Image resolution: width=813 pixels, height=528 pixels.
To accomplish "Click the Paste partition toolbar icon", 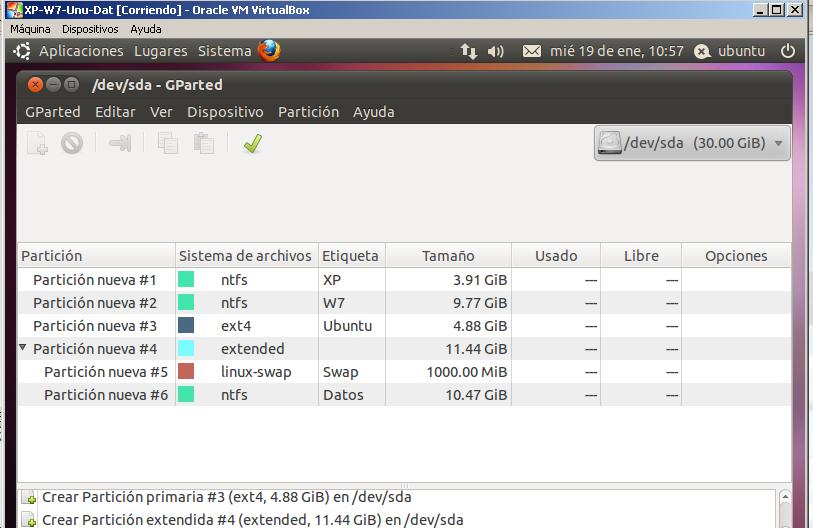I will (203, 143).
